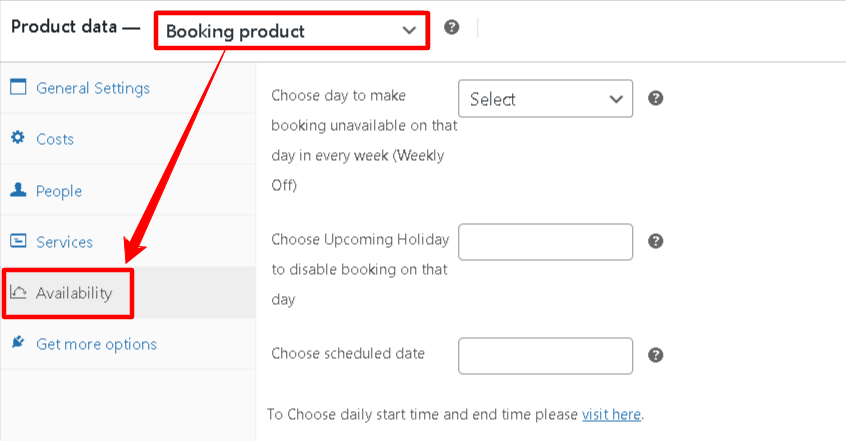Click the Availability chart icon
Viewport: 846px width, 441px height.
(18, 292)
